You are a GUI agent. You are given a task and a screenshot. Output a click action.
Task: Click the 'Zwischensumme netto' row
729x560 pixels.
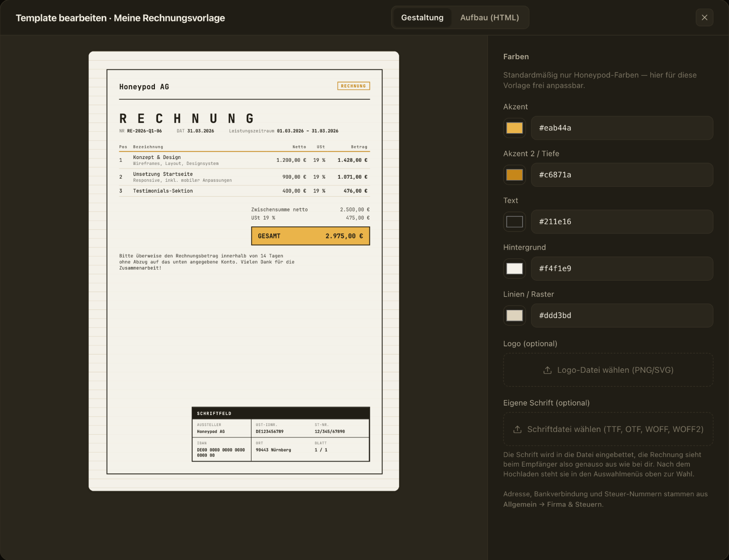click(x=310, y=210)
